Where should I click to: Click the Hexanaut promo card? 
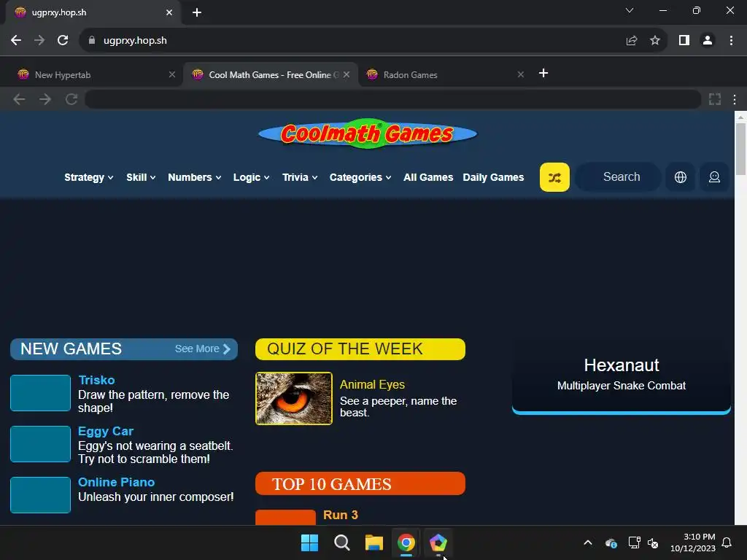coord(622,376)
